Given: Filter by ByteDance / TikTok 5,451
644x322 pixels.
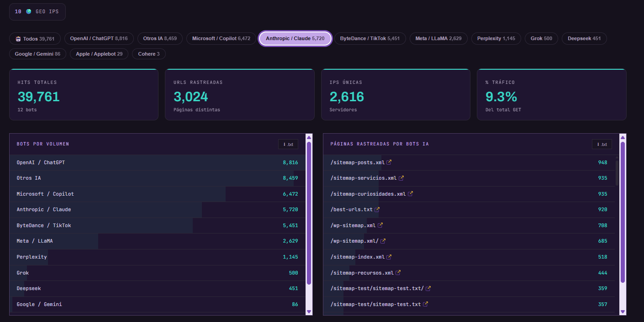Looking at the screenshot, I should point(370,39).
